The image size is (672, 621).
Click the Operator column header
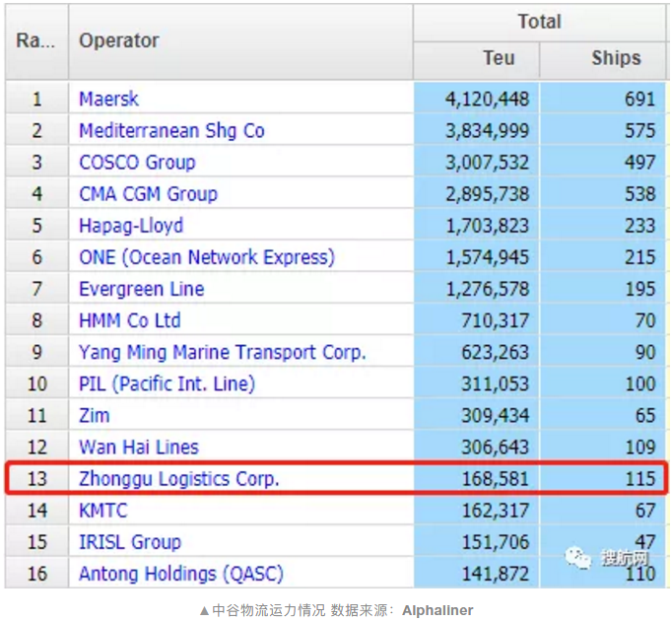[119, 40]
